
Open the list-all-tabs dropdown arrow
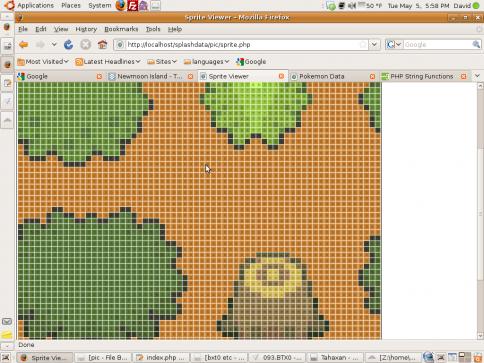[x=477, y=76]
